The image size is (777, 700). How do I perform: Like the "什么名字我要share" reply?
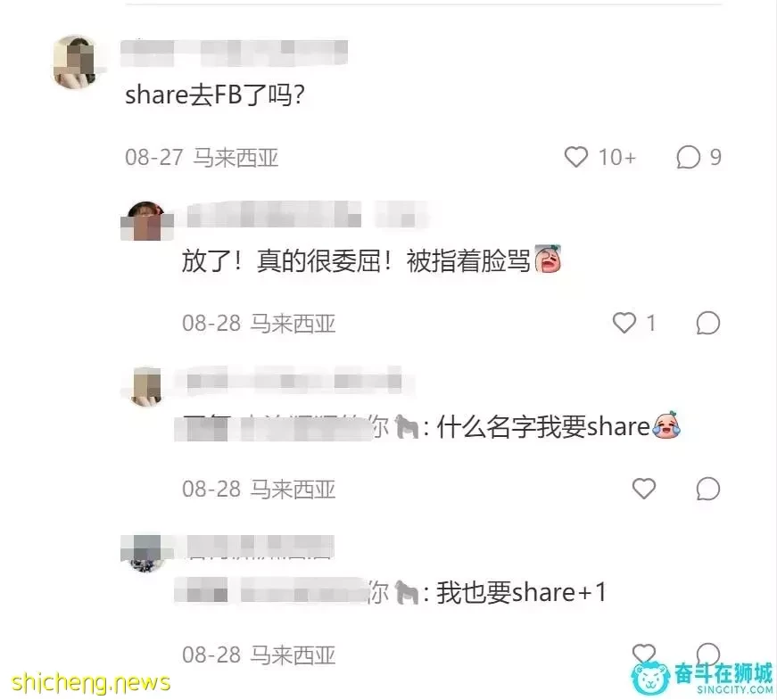tap(644, 489)
